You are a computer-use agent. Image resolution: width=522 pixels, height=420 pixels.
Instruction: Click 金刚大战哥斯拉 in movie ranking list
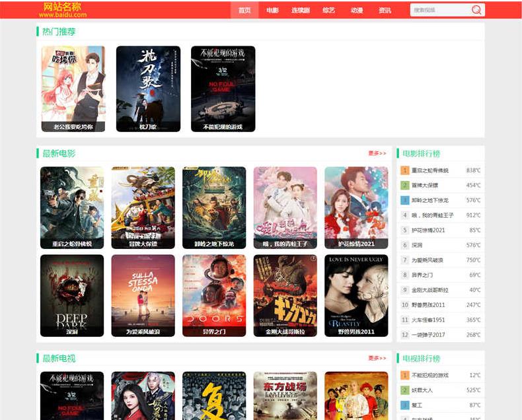429,290
